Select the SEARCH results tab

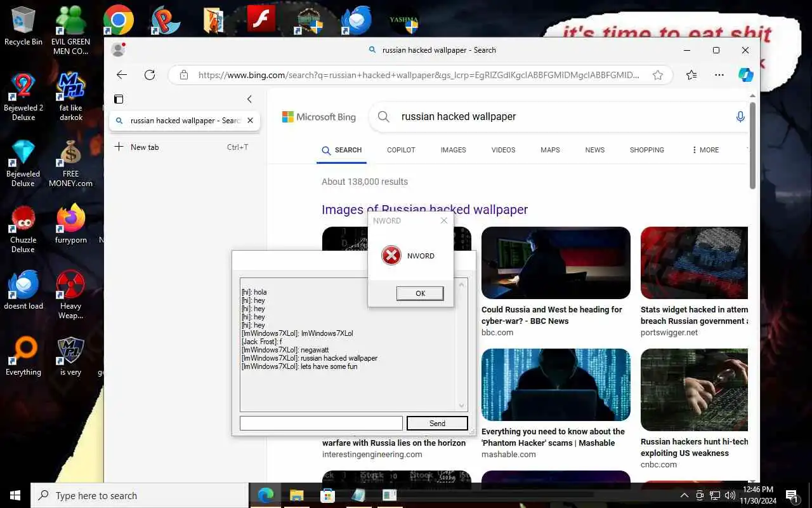[x=341, y=150]
